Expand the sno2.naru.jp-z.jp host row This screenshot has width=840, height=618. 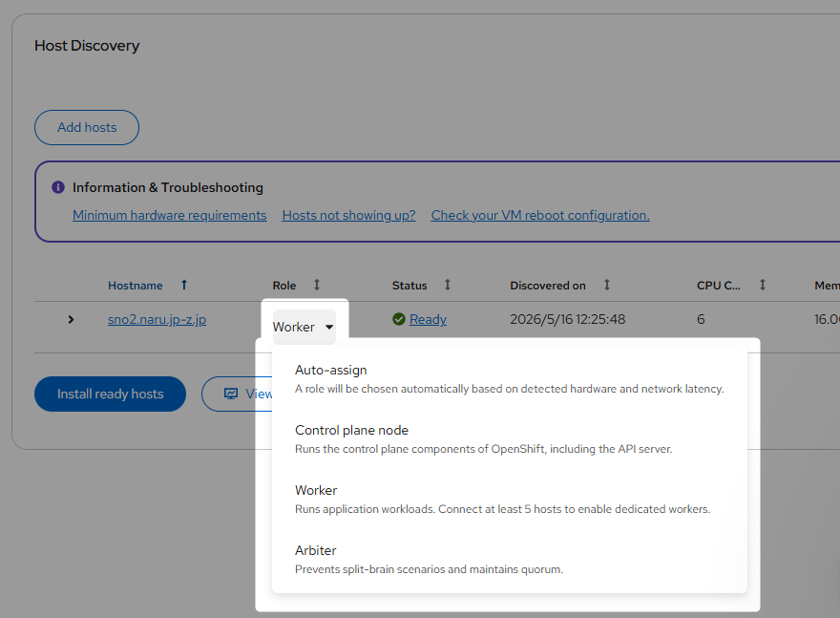[x=71, y=319]
